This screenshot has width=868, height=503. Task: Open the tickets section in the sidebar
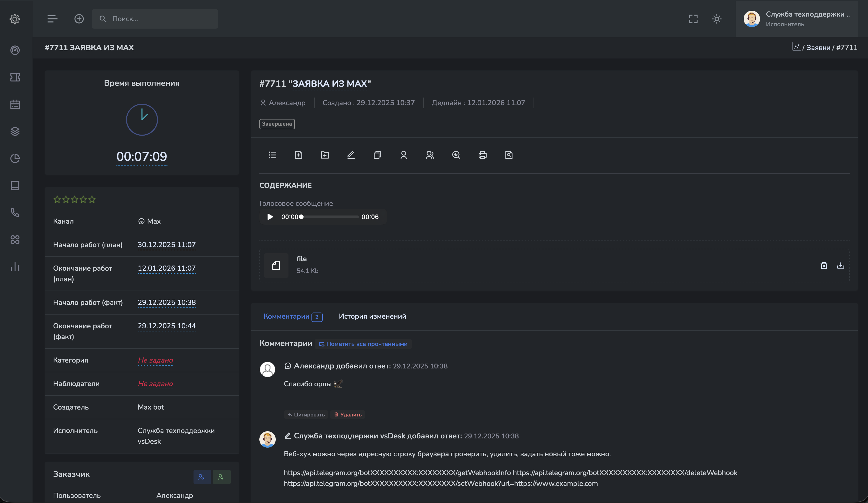(15, 77)
